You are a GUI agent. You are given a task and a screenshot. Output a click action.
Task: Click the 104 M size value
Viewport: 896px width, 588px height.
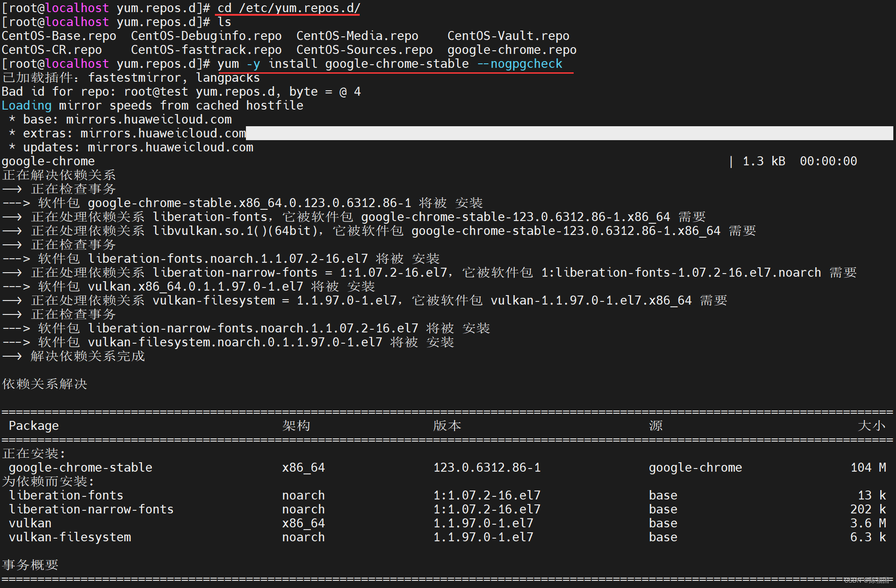(868, 468)
